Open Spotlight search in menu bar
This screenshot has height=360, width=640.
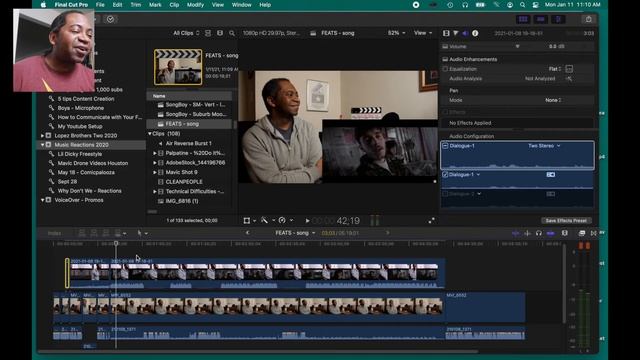coord(522,5)
